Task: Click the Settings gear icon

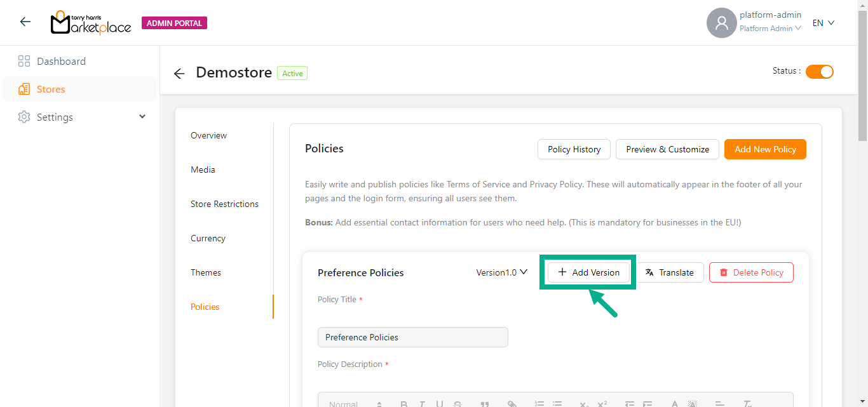Action: pyautogui.click(x=24, y=117)
